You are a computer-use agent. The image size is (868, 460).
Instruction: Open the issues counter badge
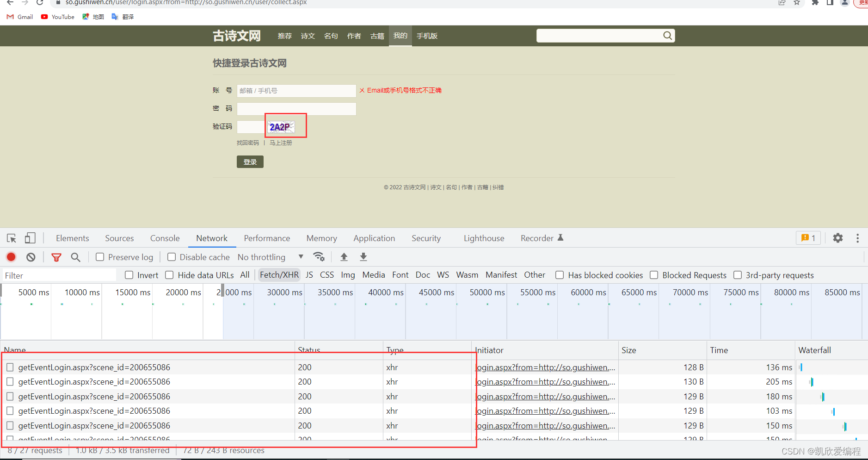(808, 238)
